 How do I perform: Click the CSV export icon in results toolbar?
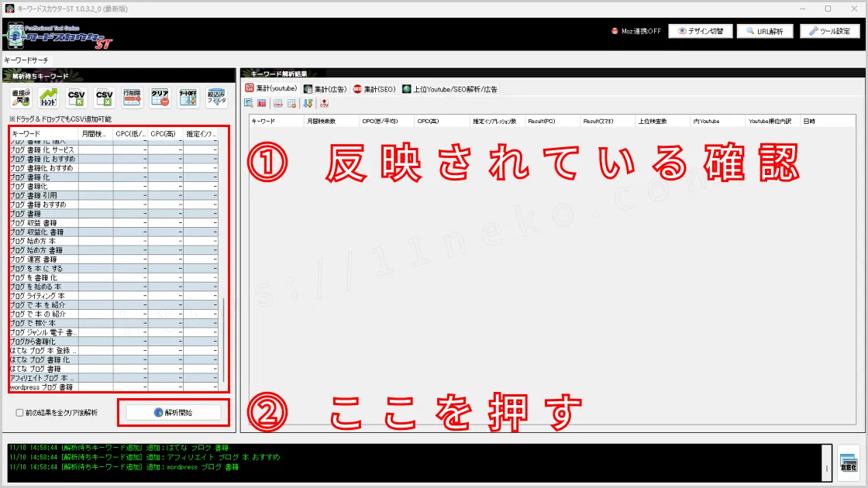click(323, 103)
